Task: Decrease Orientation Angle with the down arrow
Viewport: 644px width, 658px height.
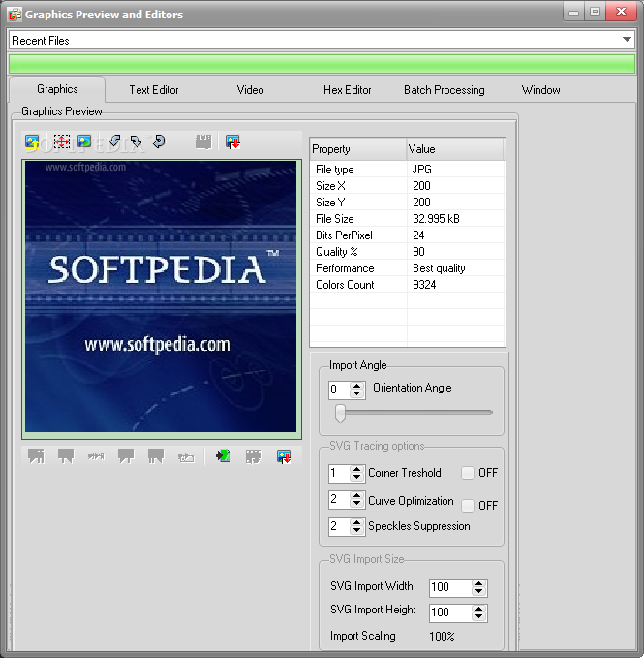Action: coord(356,393)
